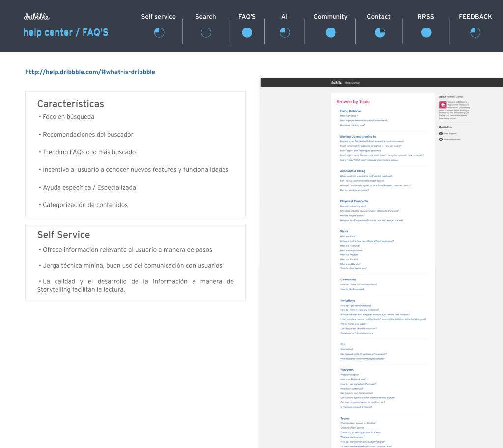Open the Using Dribbble topic
This screenshot has width=503, height=448.
350,111
